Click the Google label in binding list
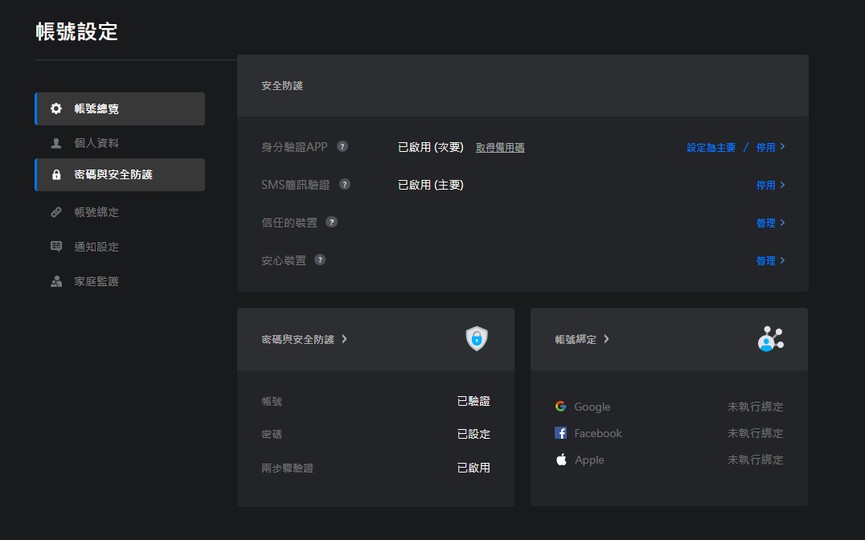This screenshot has height=540, width=865. 592,407
